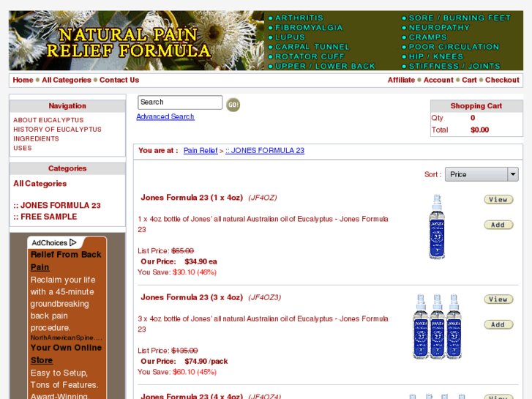Click You Save $60.10 (45%) text

(177, 372)
